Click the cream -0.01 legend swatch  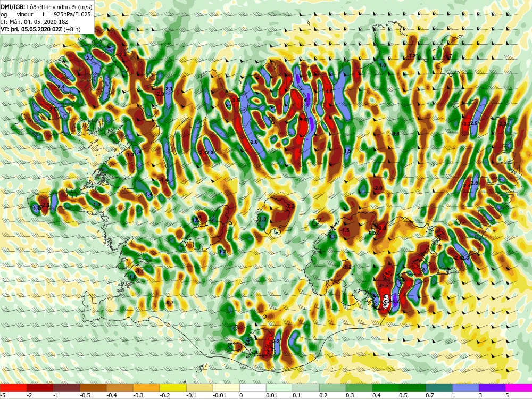click(226, 387)
